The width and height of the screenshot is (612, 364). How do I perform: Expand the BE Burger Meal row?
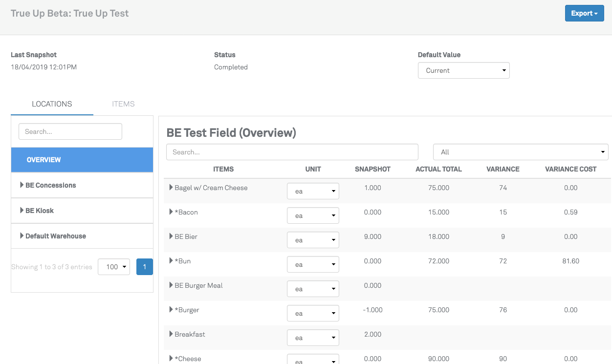click(x=171, y=285)
